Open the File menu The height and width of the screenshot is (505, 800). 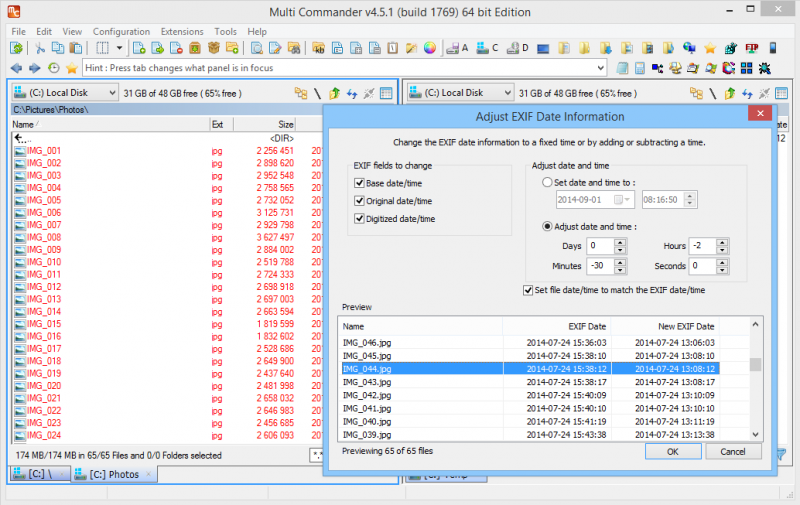pos(18,32)
